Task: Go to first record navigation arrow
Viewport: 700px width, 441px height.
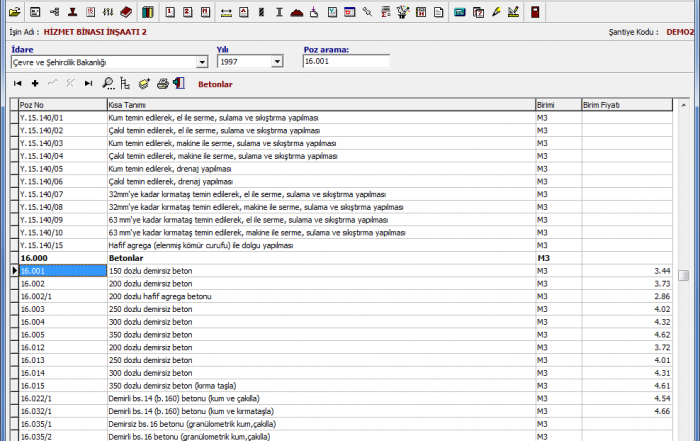Action: 18,84
